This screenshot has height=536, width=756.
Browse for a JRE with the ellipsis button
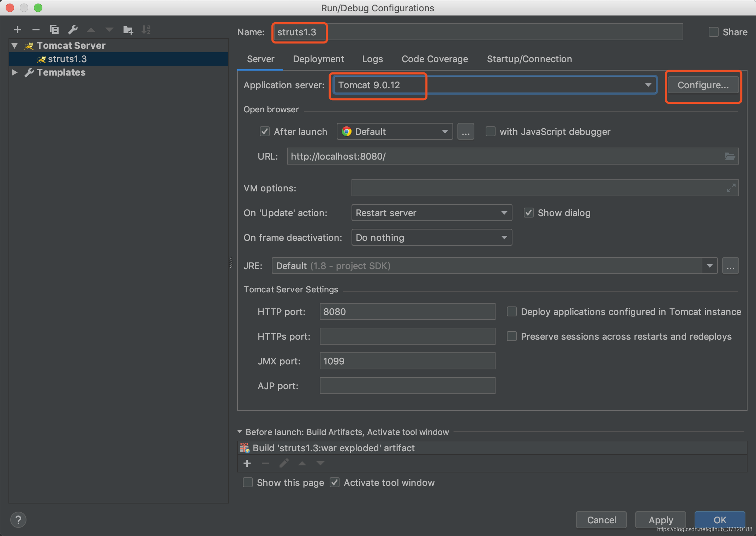(731, 266)
